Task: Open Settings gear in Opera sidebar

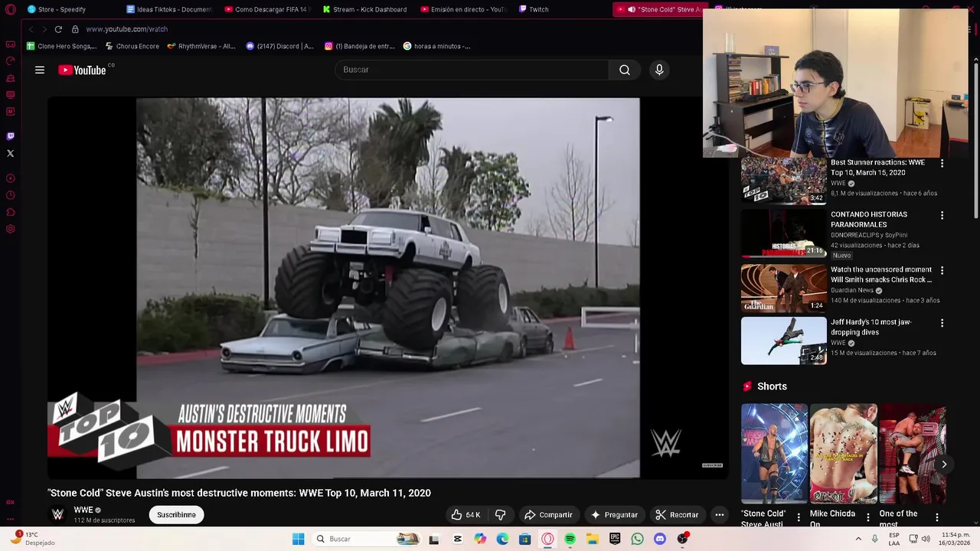Action: click(x=10, y=229)
